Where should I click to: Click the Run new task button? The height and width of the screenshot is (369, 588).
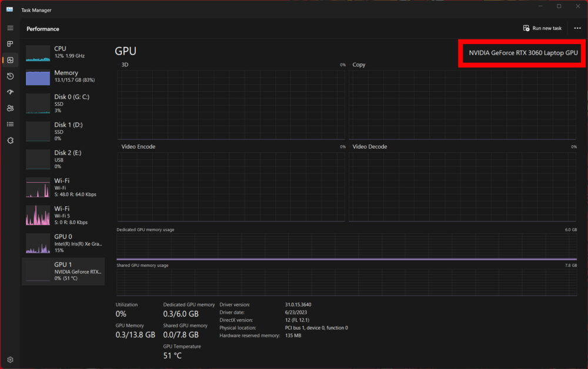542,28
